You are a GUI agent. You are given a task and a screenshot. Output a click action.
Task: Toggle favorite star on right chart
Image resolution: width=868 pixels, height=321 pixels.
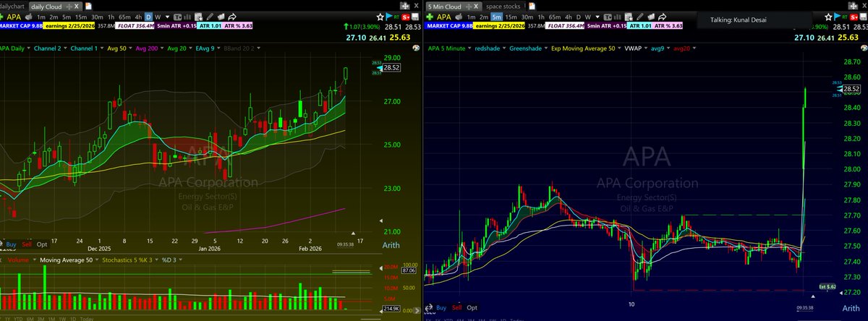(x=828, y=17)
